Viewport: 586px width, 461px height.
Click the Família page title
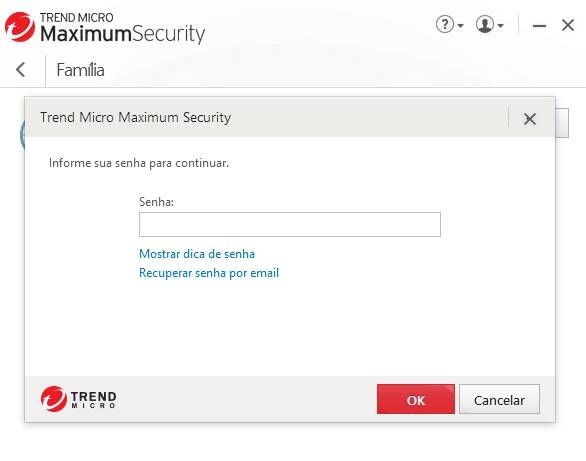80,70
